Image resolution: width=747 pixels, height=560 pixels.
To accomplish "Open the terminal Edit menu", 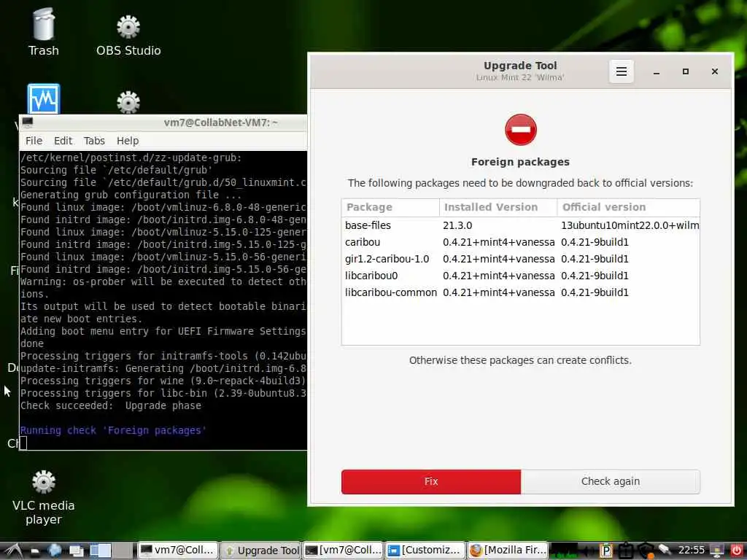I will point(63,141).
